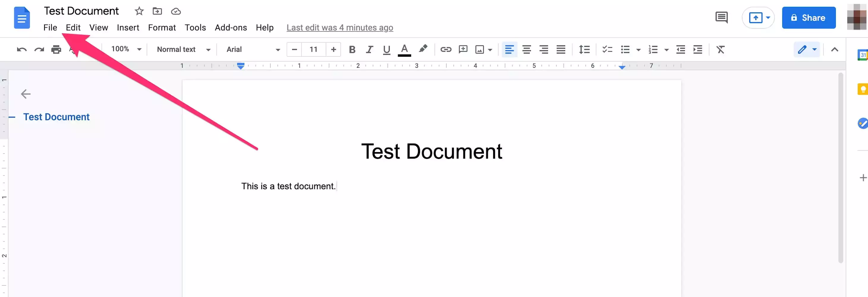The height and width of the screenshot is (297, 868).
Task: Click the clear formatting icon
Action: pos(720,50)
